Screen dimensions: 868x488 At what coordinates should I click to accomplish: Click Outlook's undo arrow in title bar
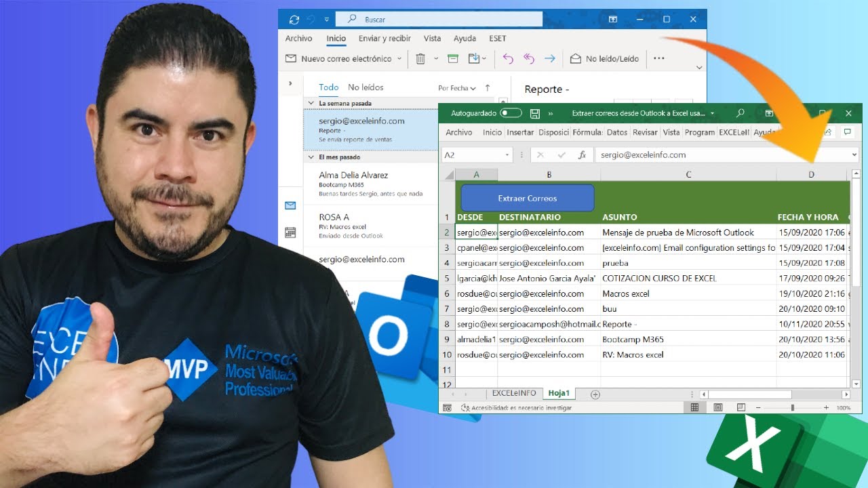312,20
